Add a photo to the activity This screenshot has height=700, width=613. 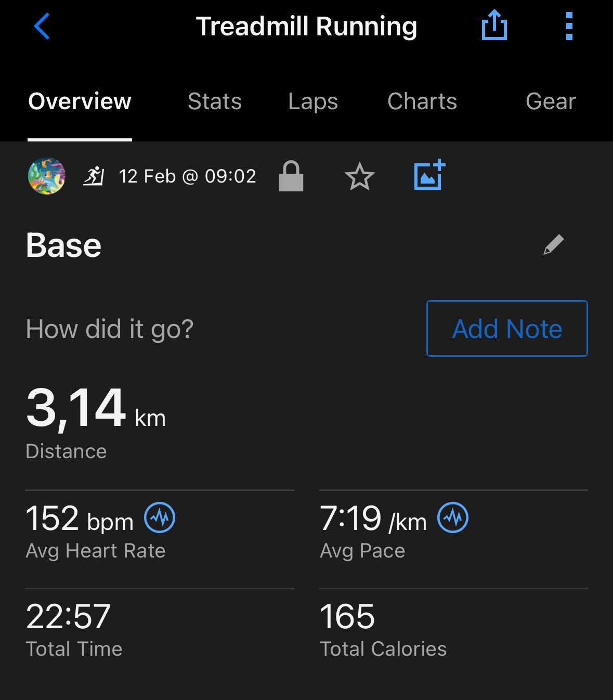[429, 175]
